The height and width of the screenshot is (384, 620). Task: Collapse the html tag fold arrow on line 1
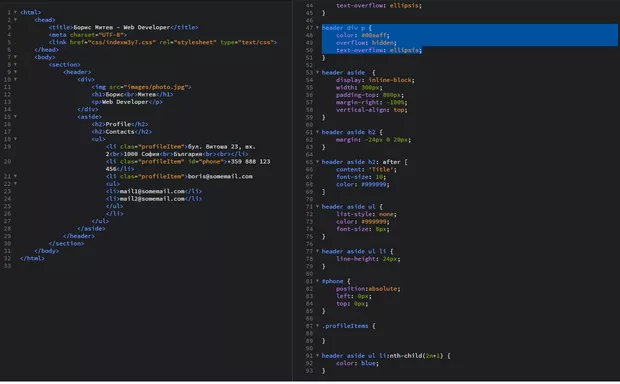tap(15, 12)
